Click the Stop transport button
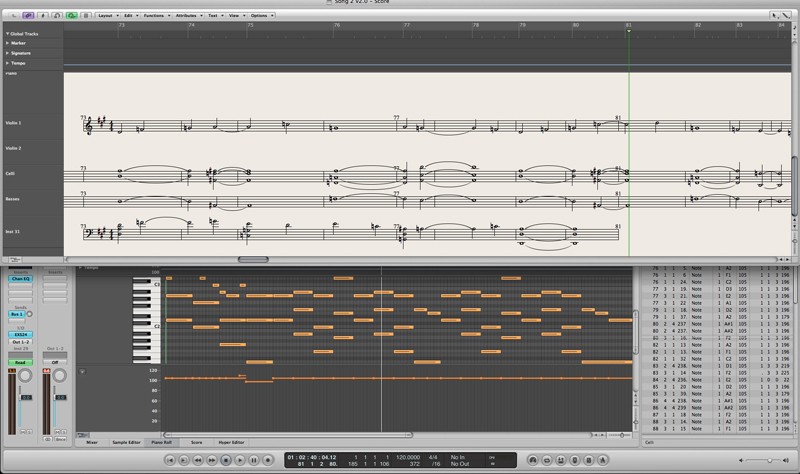Image resolution: width=800 pixels, height=474 pixels. coord(226,460)
